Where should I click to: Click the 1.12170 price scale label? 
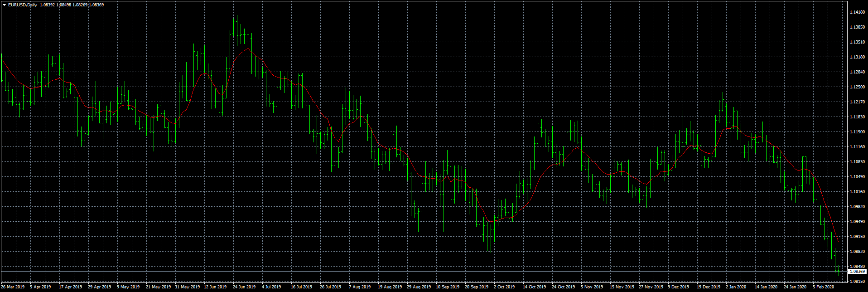point(857,102)
